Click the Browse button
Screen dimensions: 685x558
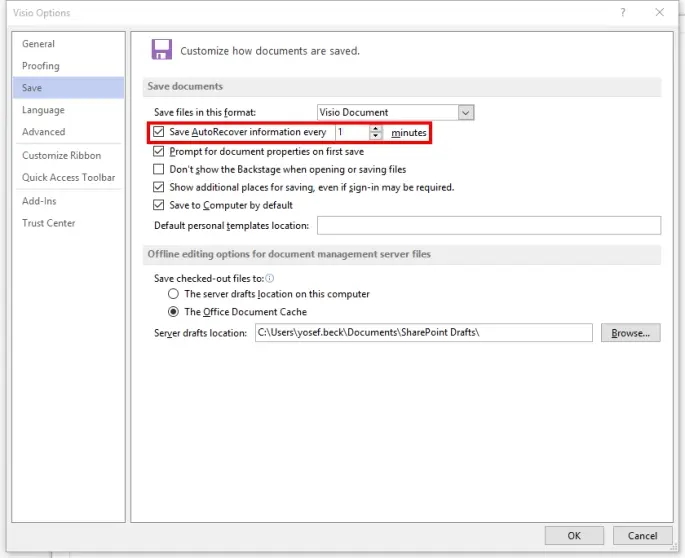click(630, 333)
